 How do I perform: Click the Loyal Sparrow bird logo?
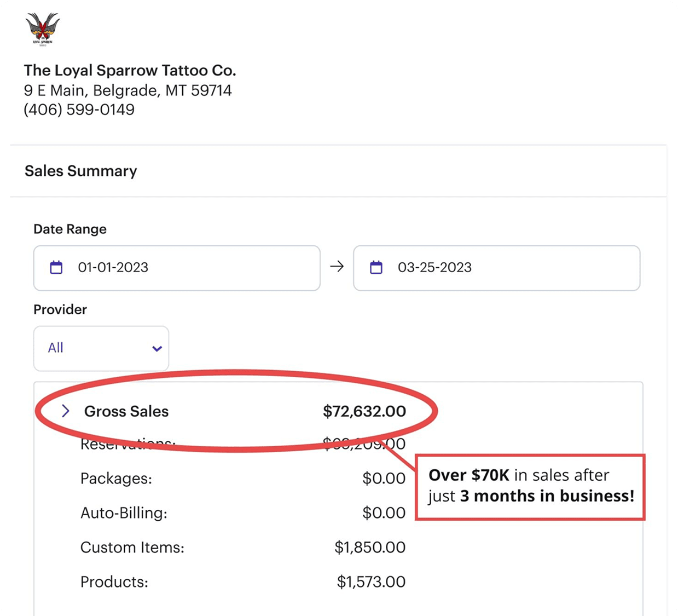(42, 28)
